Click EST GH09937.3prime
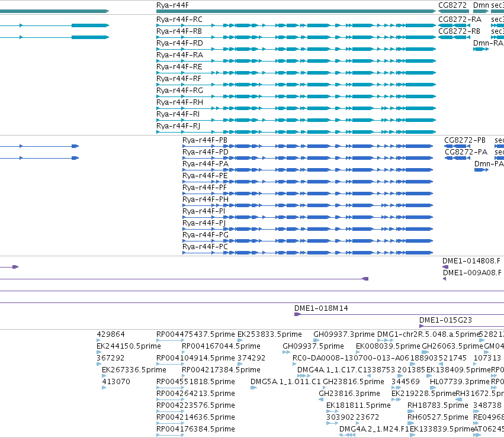Image resolution: width=504 pixels, height=438 pixels. (344, 334)
